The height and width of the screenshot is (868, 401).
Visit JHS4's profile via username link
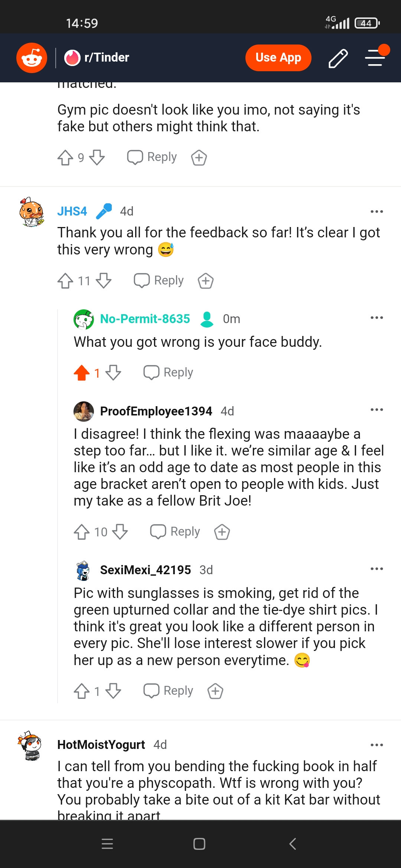[x=72, y=211]
